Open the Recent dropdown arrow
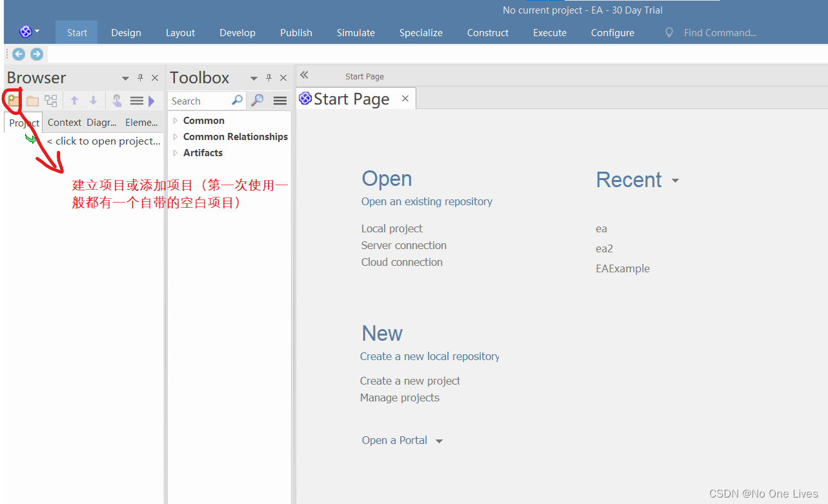The height and width of the screenshot is (504, 828). 675,181
